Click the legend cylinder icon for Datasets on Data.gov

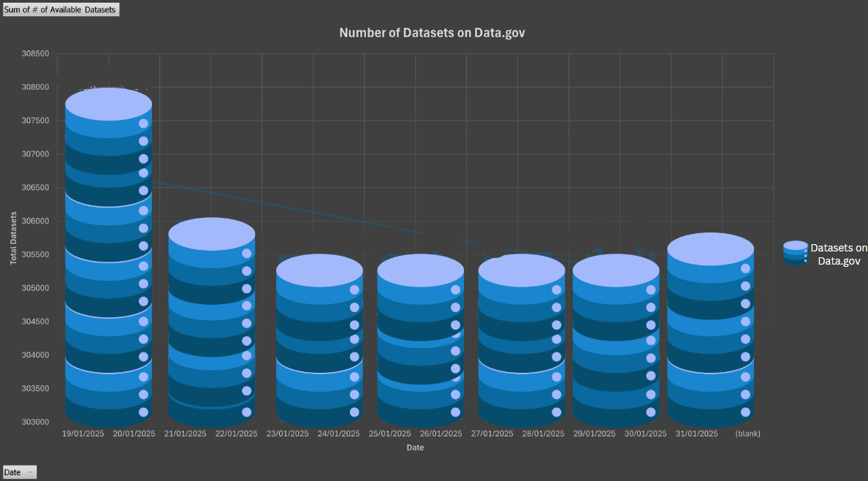point(795,252)
